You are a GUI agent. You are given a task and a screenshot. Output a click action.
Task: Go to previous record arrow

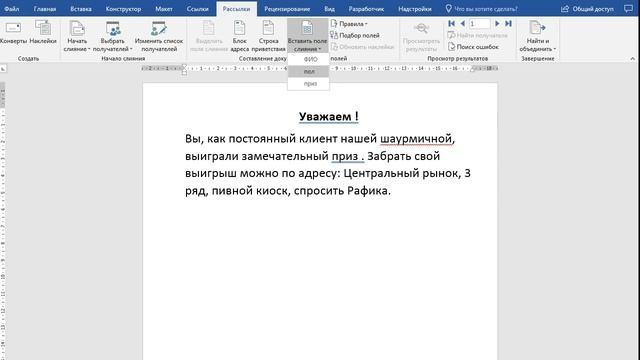462,24
